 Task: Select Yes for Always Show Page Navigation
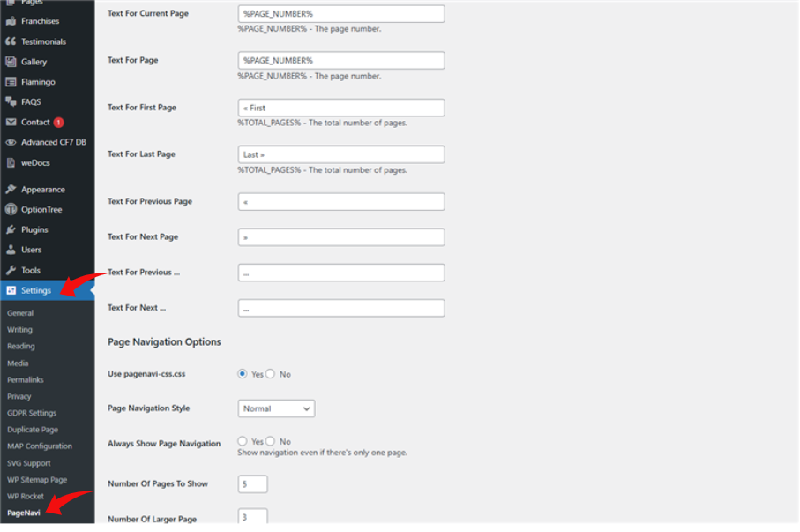243,441
